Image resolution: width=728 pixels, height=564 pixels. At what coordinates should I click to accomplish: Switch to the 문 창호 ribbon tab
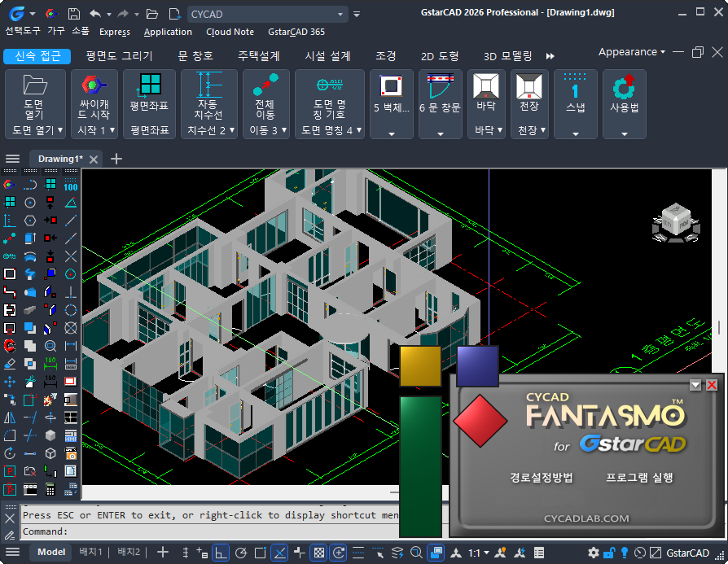click(x=195, y=56)
